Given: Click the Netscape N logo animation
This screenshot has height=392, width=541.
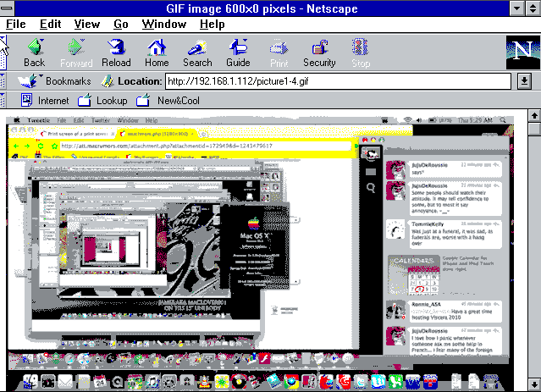Looking at the screenshot, I should pos(523,52).
